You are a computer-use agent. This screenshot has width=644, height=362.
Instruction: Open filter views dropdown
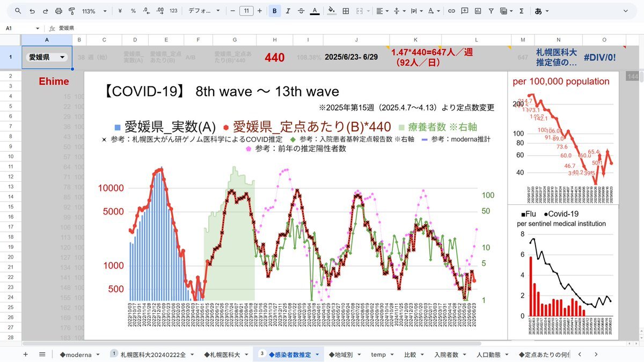(506, 11)
